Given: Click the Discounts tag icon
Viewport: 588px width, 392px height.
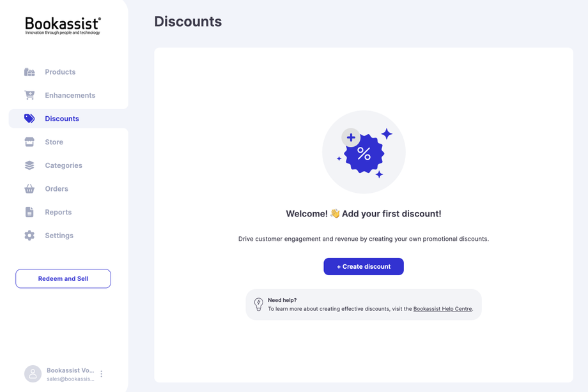Looking at the screenshot, I should pyautogui.click(x=29, y=119).
